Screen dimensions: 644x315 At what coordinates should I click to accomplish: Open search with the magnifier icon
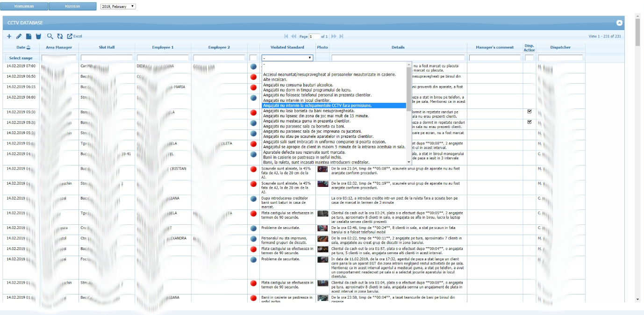click(x=50, y=36)
